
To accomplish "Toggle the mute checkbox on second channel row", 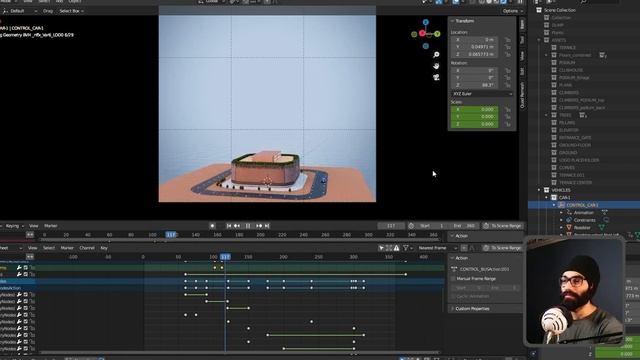I will coord(25,274).
